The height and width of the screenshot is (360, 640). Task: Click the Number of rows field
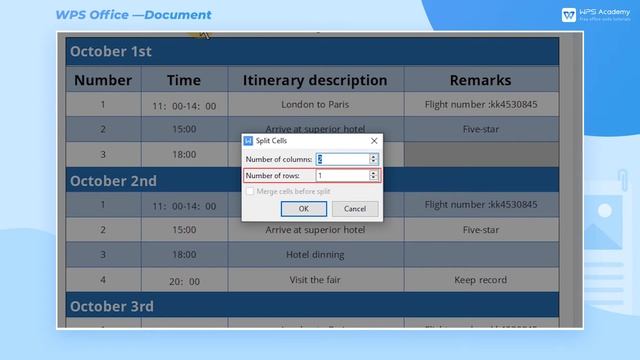coord(343,176)
